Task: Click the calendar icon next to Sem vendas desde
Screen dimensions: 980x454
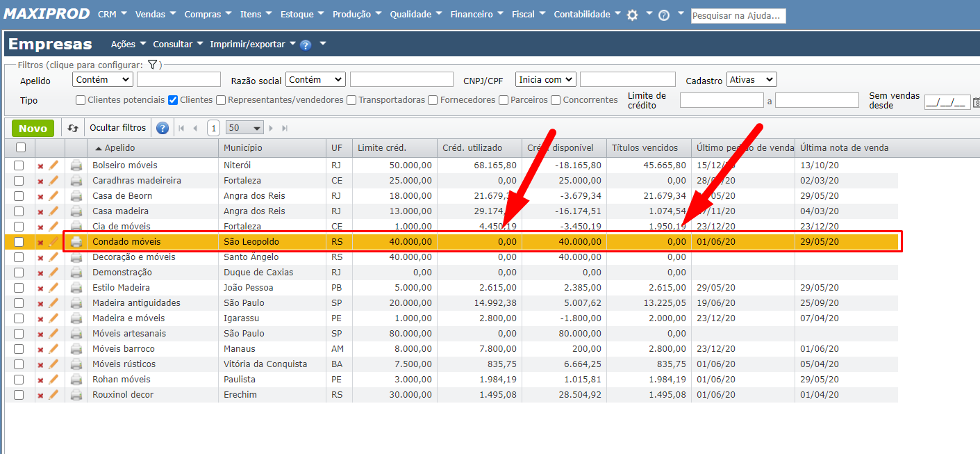Action: (x=976, y=102)
